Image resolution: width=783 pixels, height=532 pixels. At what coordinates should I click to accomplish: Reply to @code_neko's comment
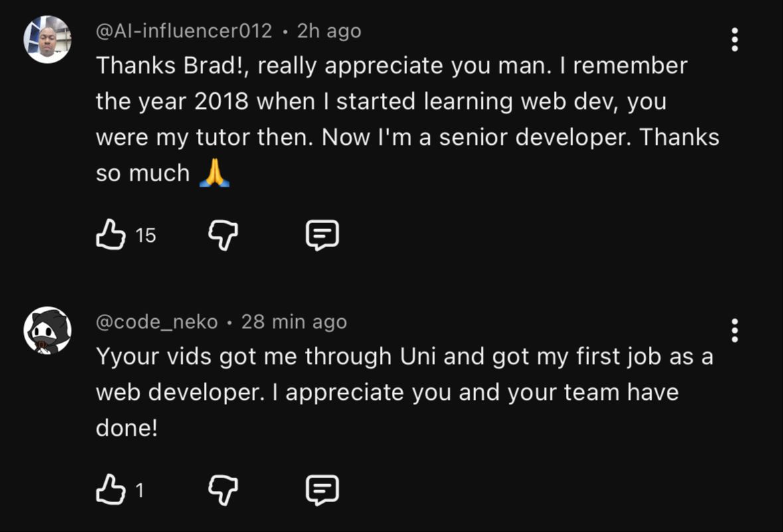(322, 490)
